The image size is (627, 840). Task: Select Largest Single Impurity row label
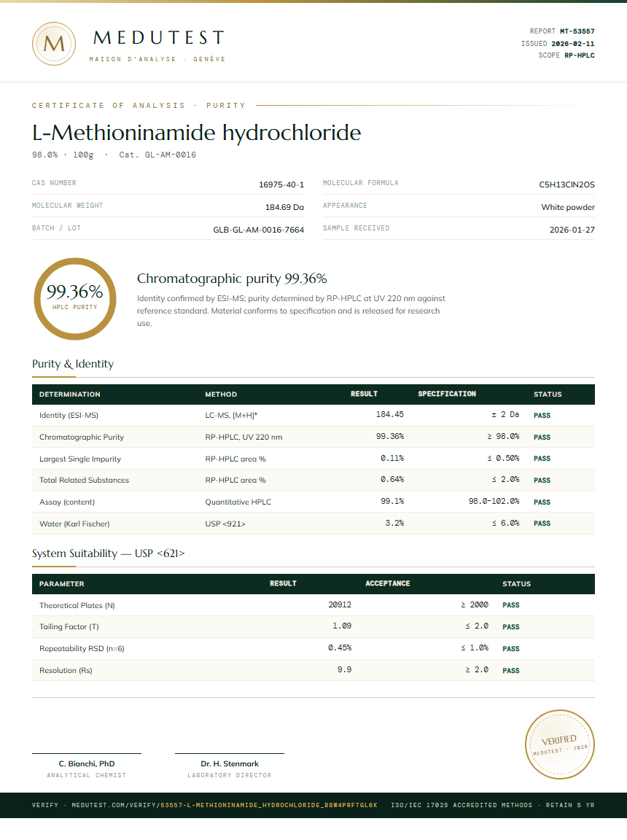(x=79, y=459)
